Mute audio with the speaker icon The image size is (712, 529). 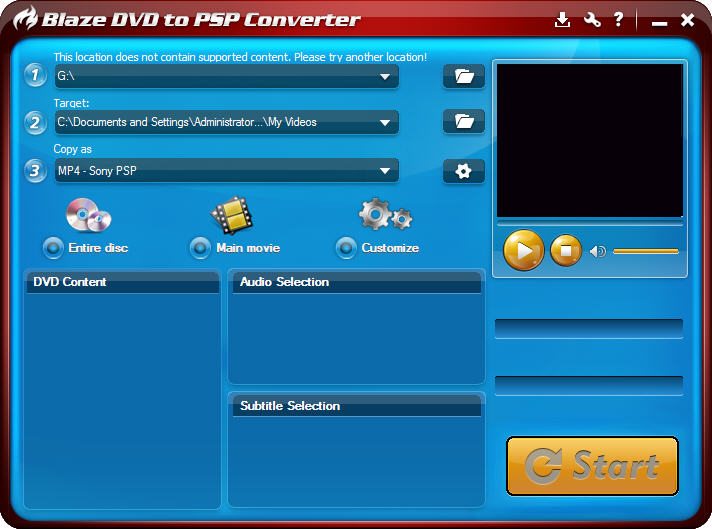pyautogui.click(x=598, y=251)
